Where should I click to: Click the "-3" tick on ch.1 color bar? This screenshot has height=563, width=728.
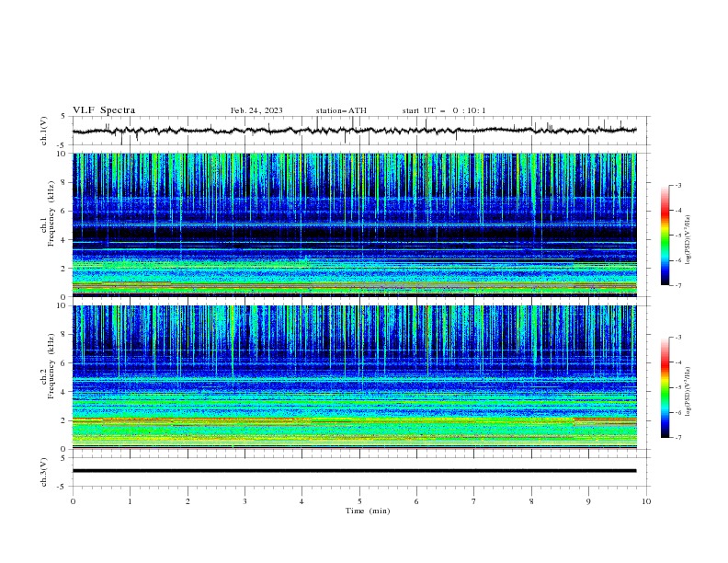(x=677, y=185)
